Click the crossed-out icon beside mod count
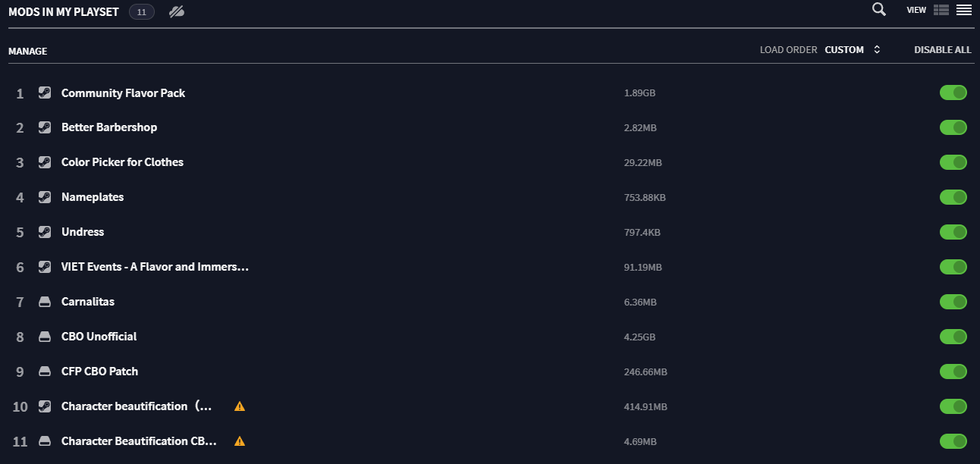980x464 pixels. pyautogui.click(x=177, y=11)
